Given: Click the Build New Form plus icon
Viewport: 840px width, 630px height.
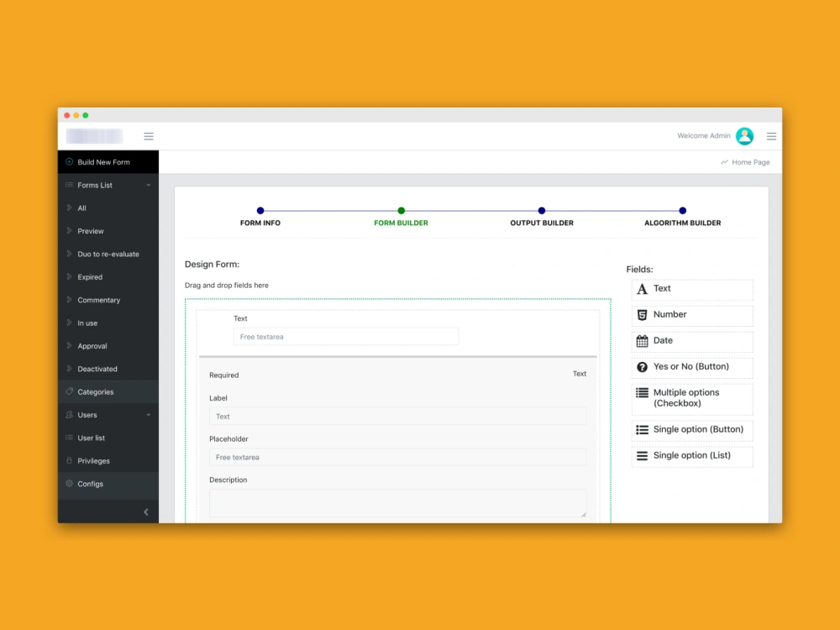Looking at the screenshot, I should (67, 161).
